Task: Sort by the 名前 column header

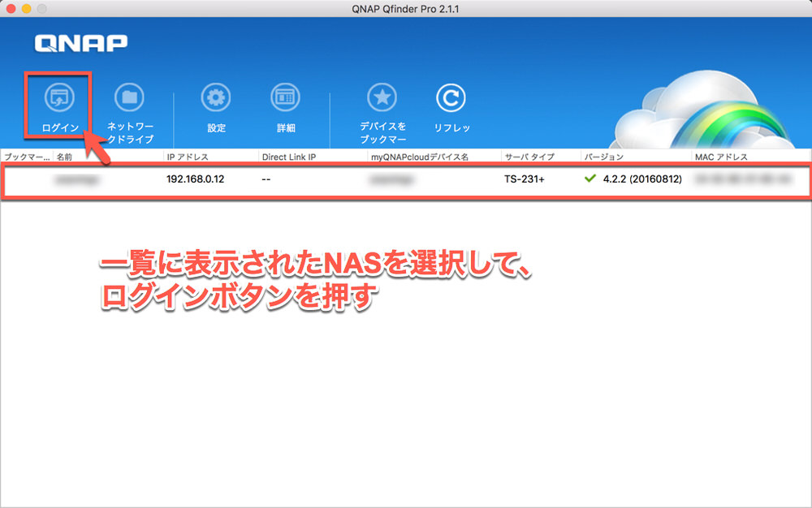Action: click(65, 157)
